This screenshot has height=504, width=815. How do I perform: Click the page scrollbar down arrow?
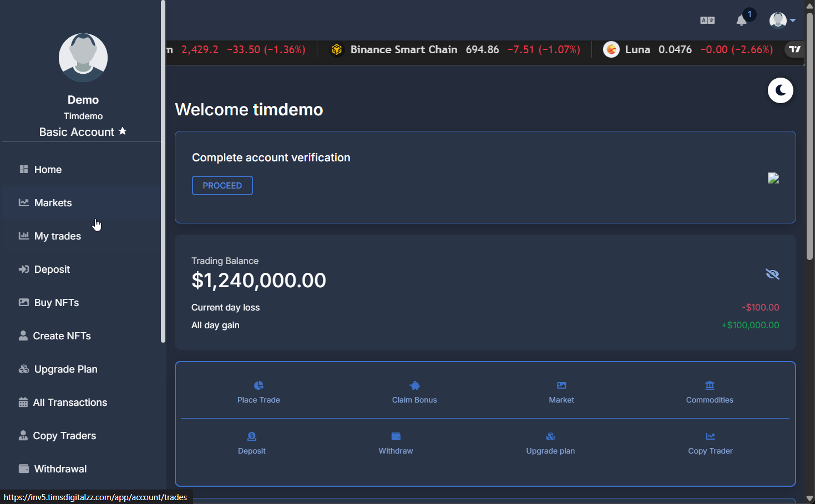pyautogui.click(x=810, y=498)
